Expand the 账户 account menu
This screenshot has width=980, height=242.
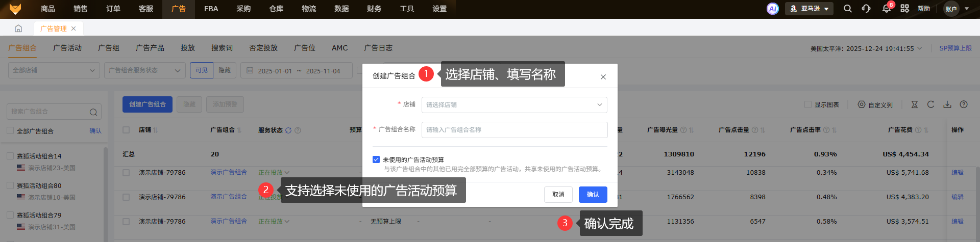pos(957,9)
